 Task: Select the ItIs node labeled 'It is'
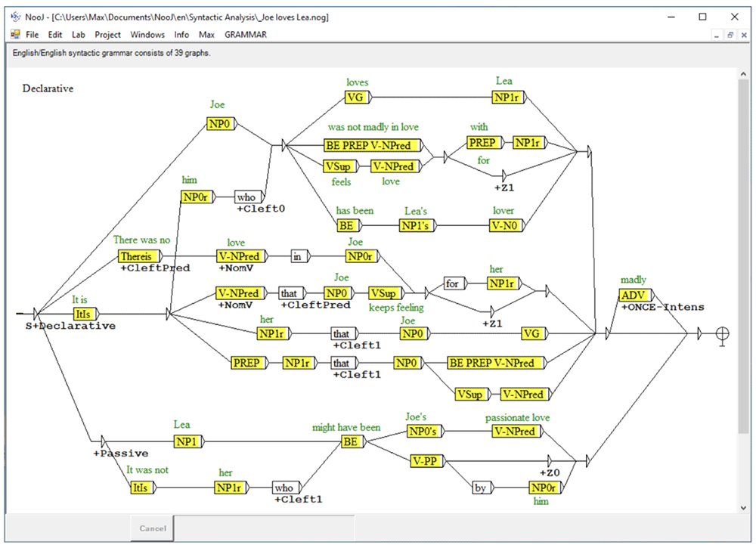click(x=85, y=314)
